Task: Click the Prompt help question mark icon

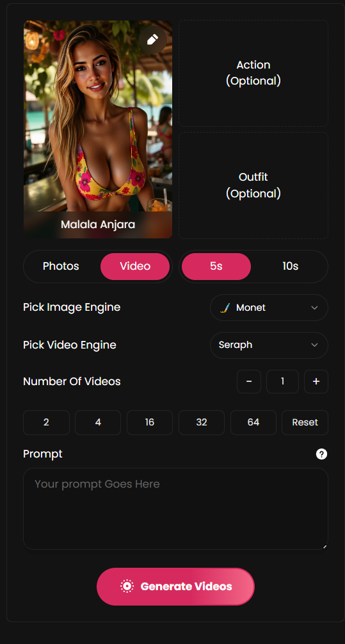Action: 321,454
